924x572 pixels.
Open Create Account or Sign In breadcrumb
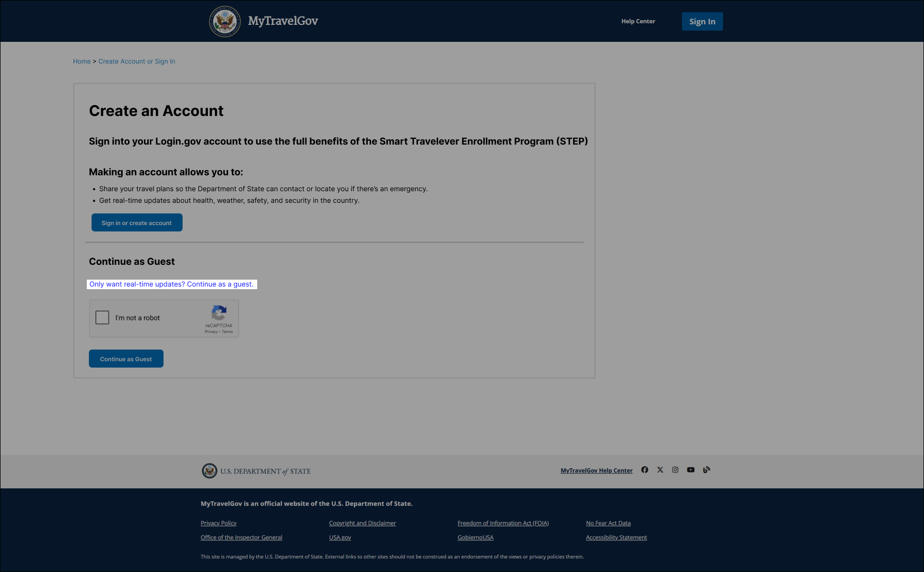click(x=137, y=61)
